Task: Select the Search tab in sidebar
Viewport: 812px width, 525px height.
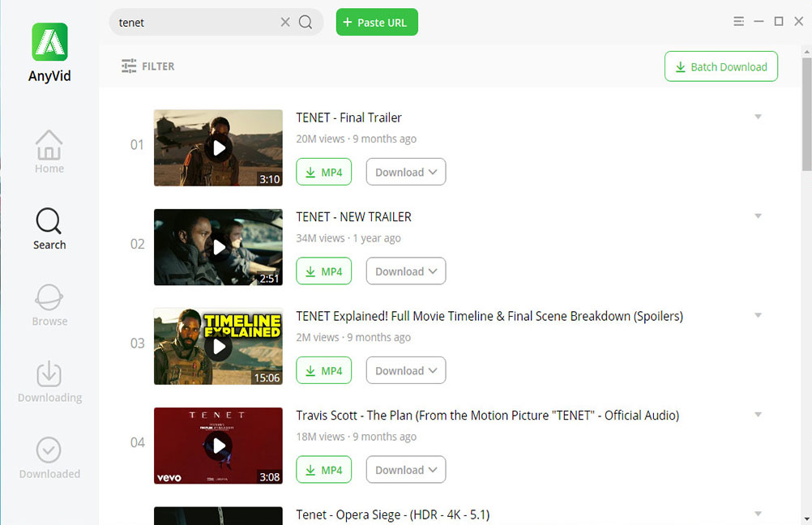Action: point(49,229)
